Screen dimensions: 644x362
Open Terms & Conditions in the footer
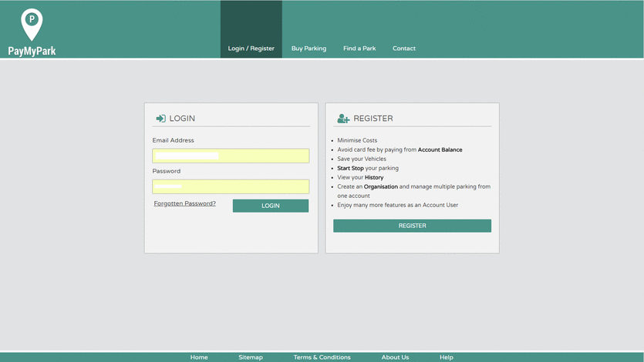[x=322, y=357]
